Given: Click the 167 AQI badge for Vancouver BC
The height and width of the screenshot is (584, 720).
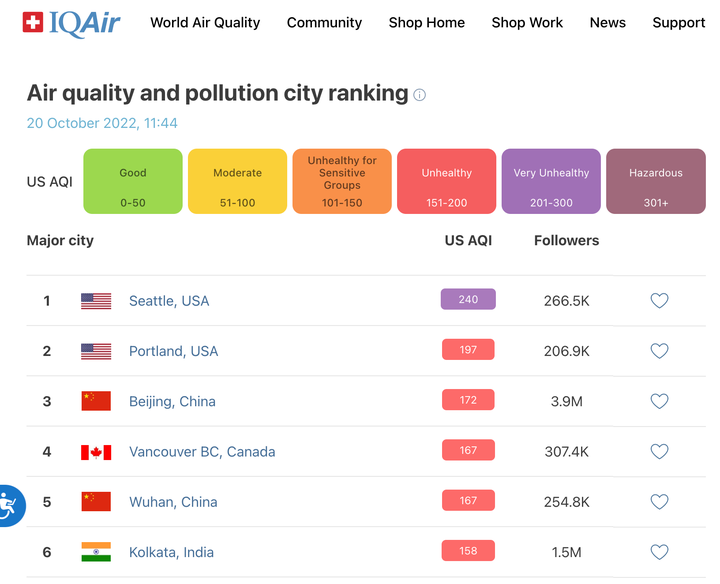Looking at the screenshot, I should tap(468, 450).
